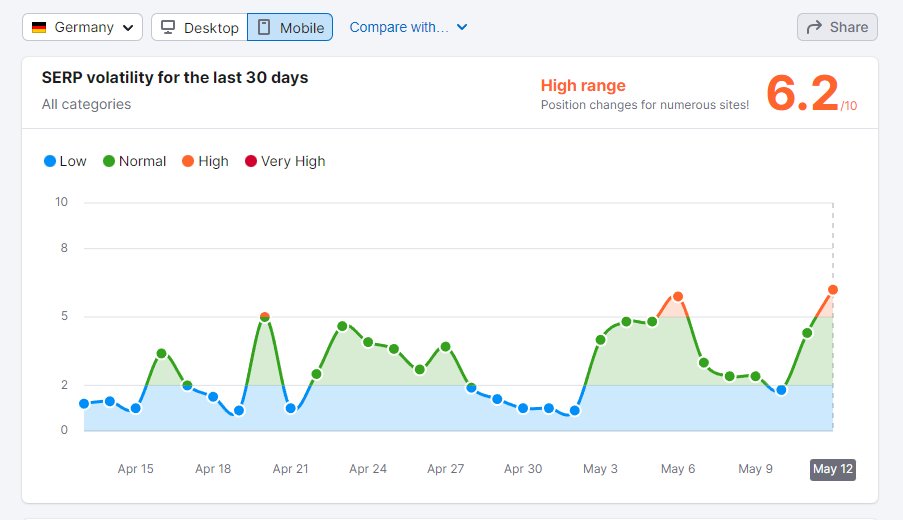Click the SERP volatility heading
The image size is (903, 520).
[174, 77]
